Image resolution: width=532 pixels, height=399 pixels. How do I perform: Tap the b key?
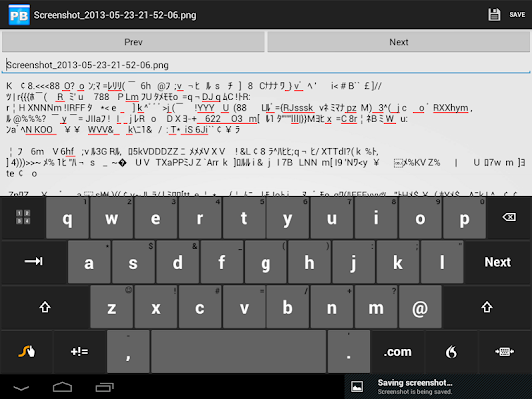click(287, 307)
